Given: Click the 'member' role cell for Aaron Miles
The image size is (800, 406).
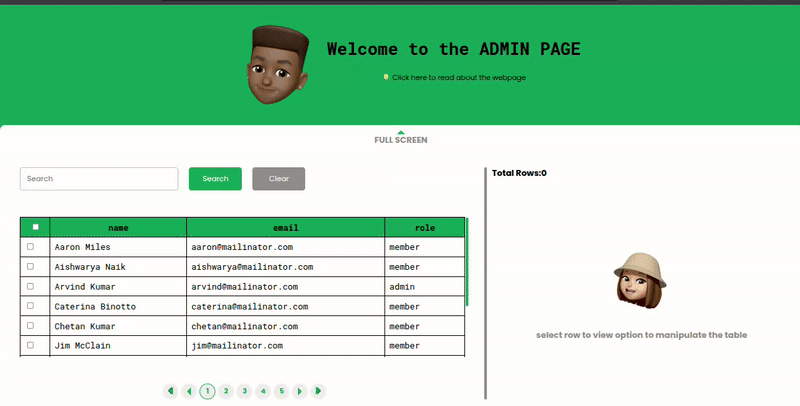Looking at the screenshot, I should [x=425, y=247].
